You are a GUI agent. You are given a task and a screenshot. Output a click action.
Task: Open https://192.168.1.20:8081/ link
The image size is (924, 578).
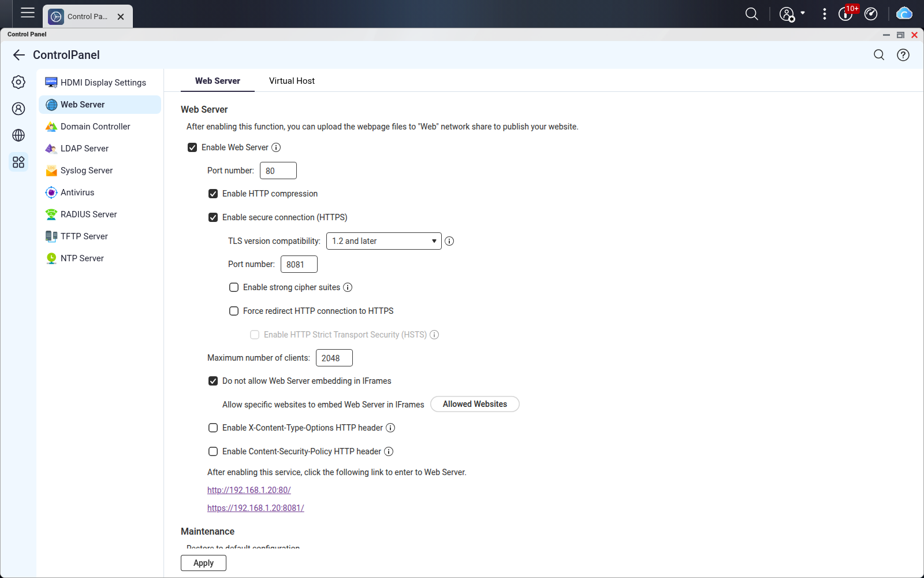(256, 508)
